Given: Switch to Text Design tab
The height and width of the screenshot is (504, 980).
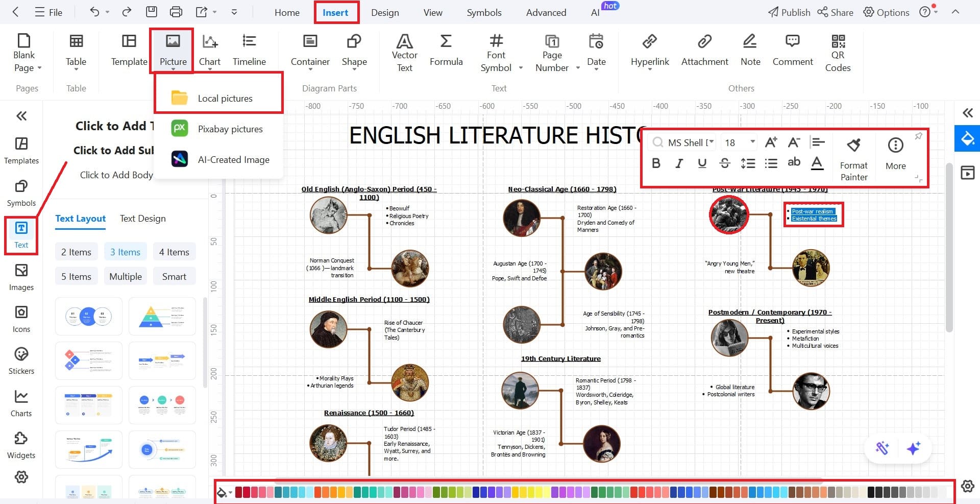Looking at the screenshot, I should tap(142, 219).
